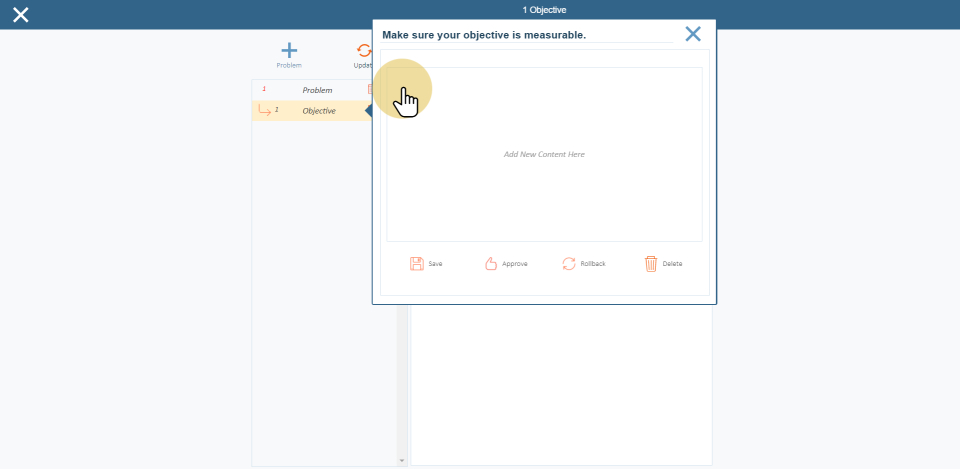Click the 'Problem' label under plus icon

coord(289,66)
